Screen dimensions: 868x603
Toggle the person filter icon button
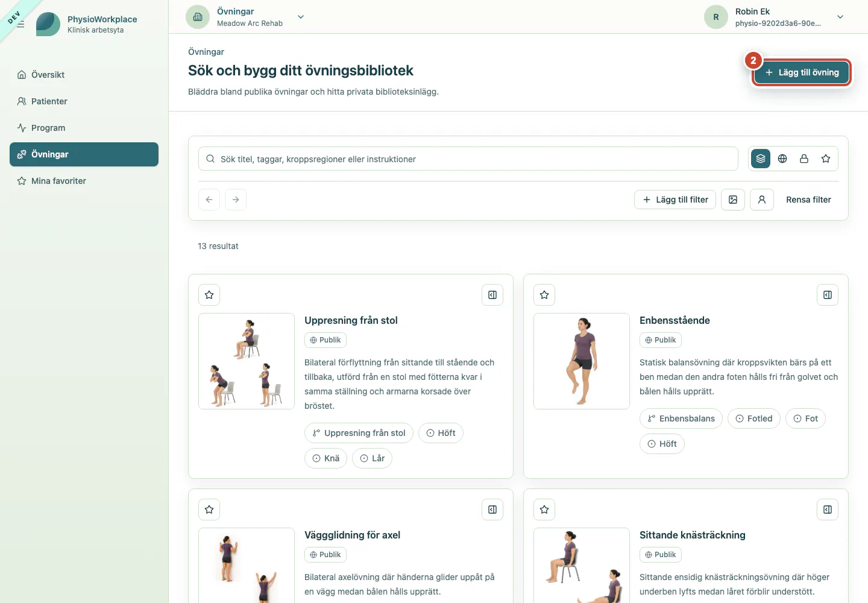pyautogui.click(x=762, y=200)
